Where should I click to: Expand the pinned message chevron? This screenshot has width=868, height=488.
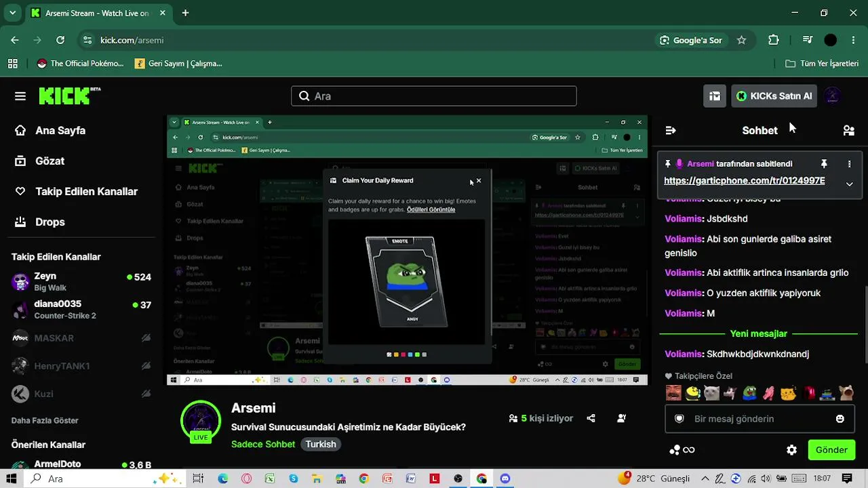pos(849,184)
